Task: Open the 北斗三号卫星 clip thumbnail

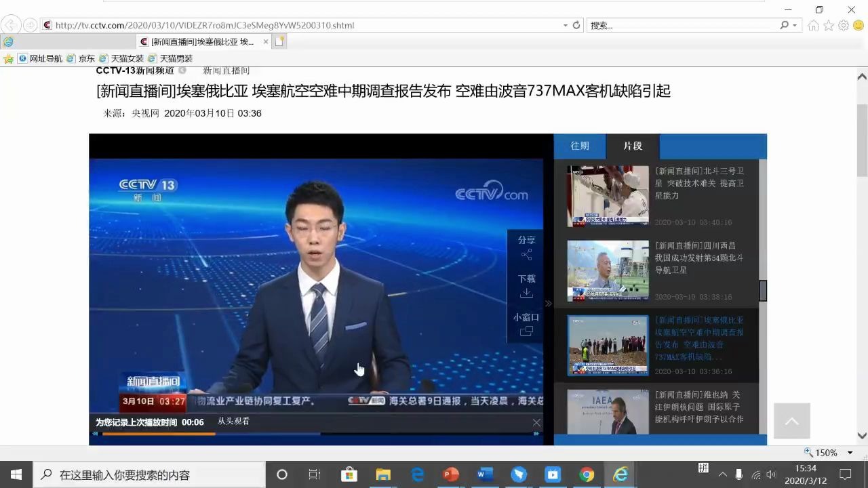Action: pyautogui.click(x=608, y=196)
